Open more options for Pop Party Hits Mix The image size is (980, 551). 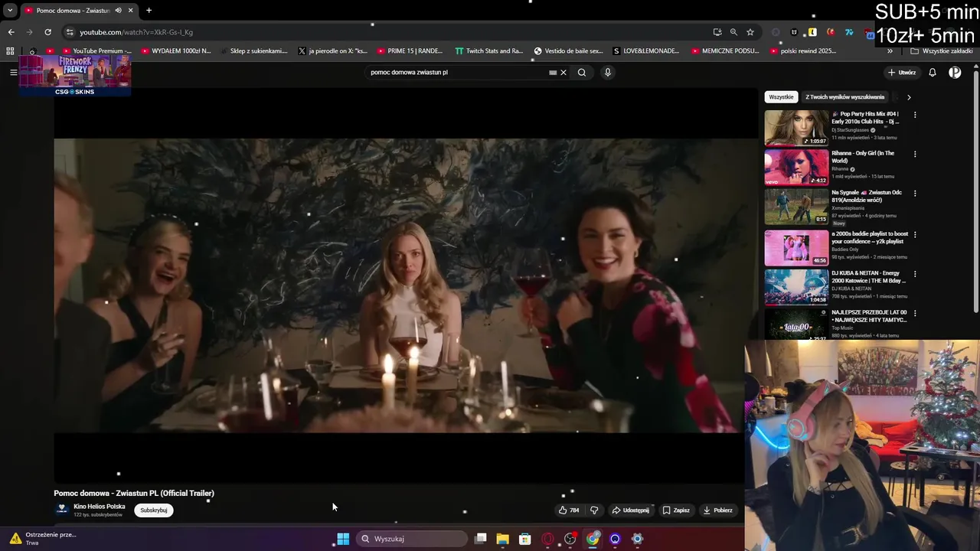pos(915,115)
